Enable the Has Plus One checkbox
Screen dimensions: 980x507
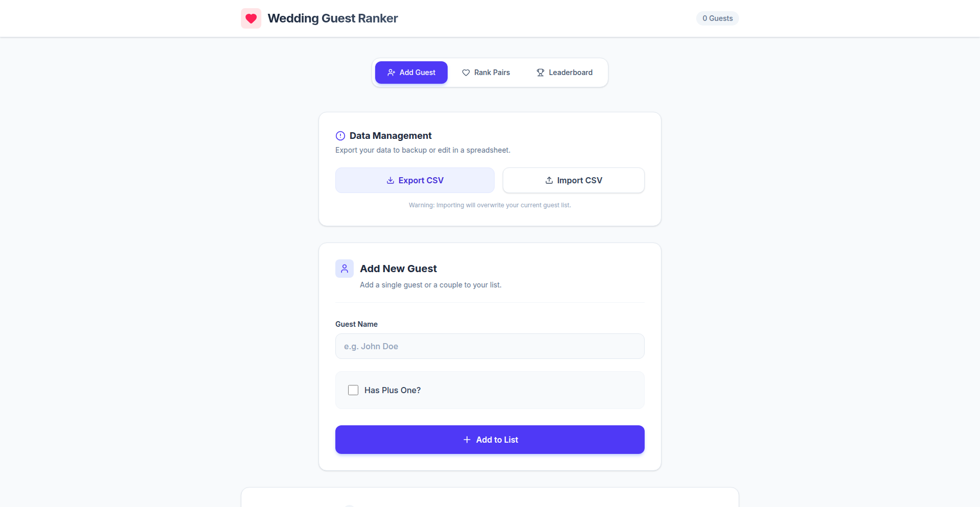point(353,390)
